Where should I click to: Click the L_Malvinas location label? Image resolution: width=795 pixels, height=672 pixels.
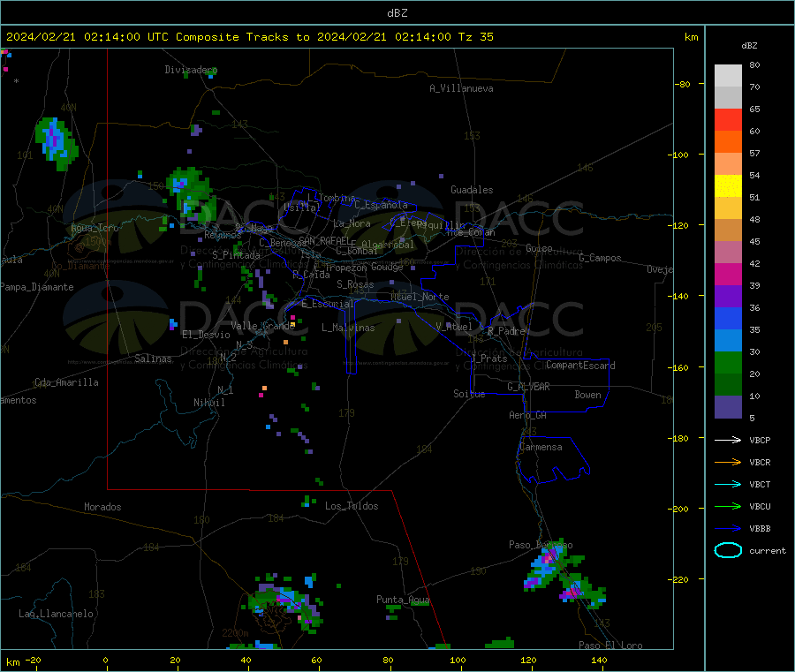(348, 328)
